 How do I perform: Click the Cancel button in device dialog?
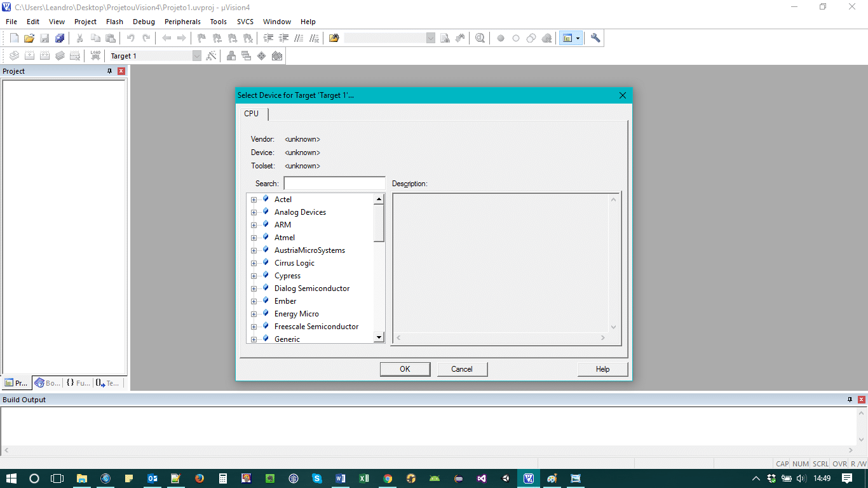coord(462,369)
